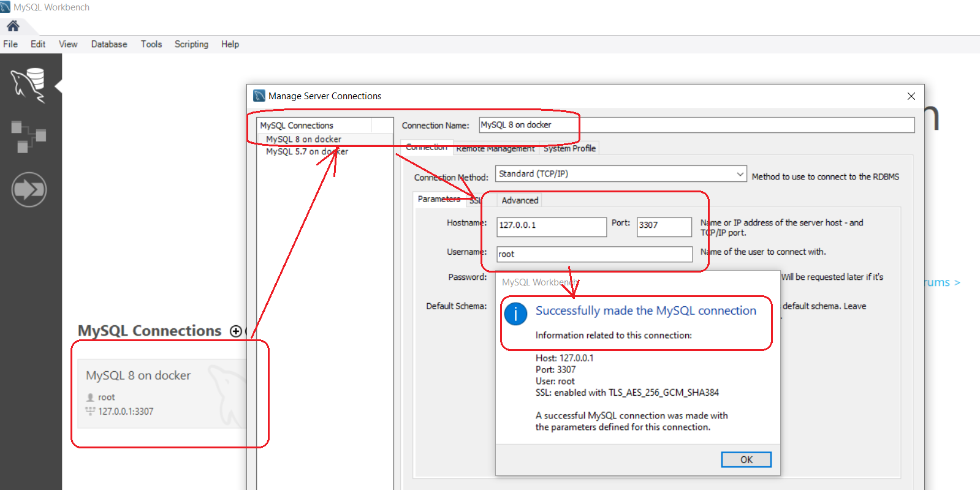Switch to the Remote Management tab
Screen dimensions: 980x490
[495, 148]
